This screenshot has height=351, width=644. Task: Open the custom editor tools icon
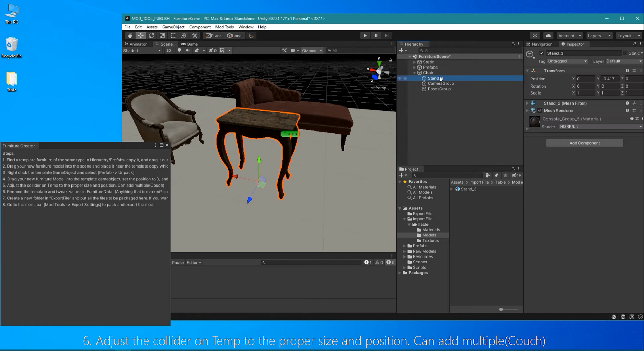point(195,36)
